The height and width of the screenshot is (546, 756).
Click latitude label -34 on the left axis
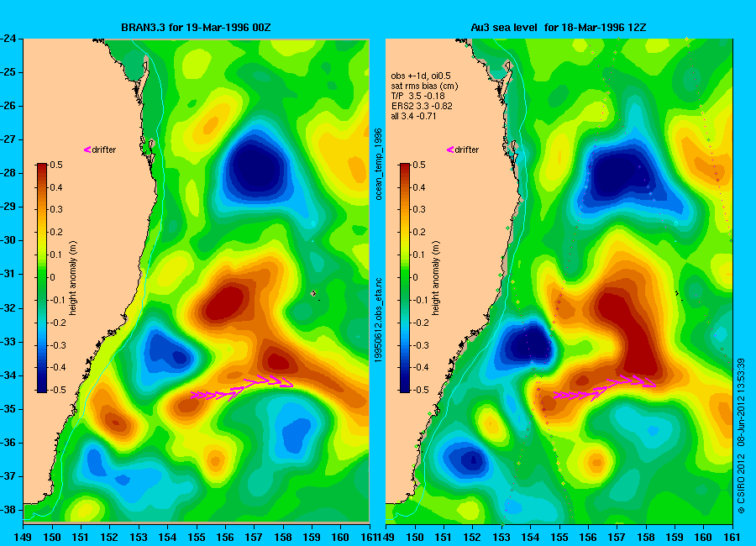pyautogui.click(x=9, y=375)
